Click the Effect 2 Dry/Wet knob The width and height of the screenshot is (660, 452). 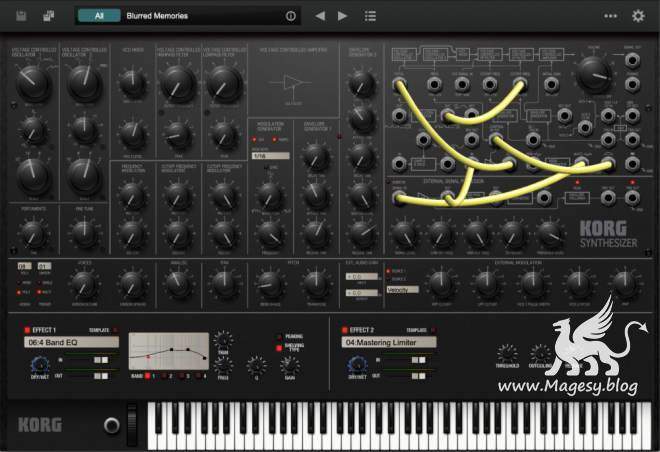pos(357,364)
